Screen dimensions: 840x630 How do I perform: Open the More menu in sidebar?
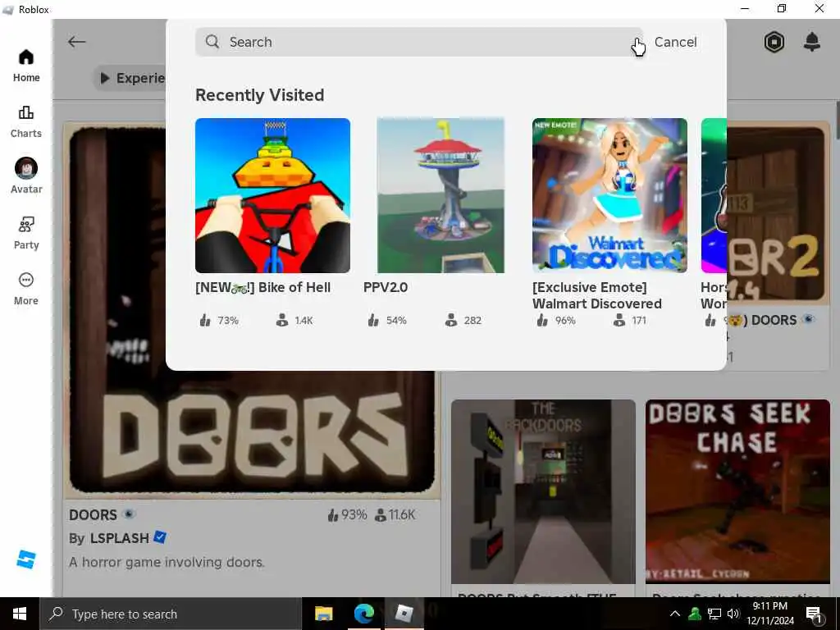(x=26, y=290)
